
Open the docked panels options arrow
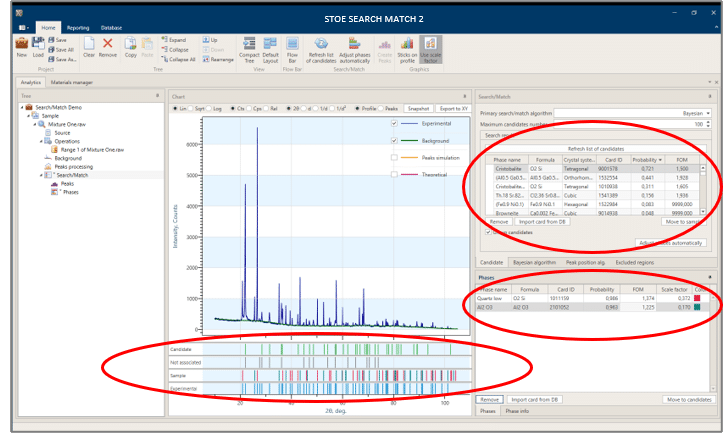click(710, 82)
